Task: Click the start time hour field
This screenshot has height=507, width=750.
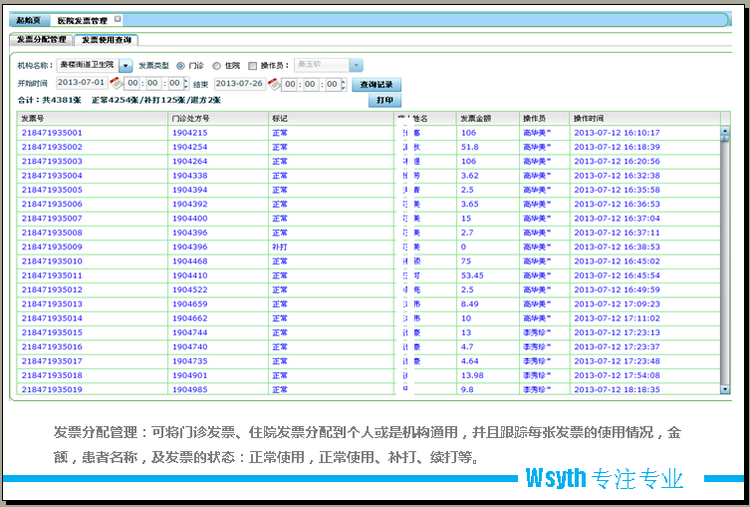Action: [x=132, y=83]
